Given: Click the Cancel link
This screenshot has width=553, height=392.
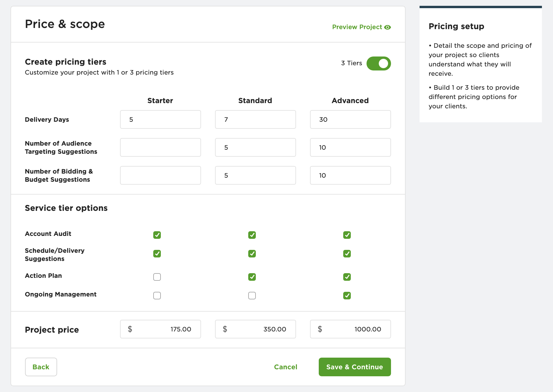Looking at the screenshot, I should pyautogui.click(x=285, y=367).
